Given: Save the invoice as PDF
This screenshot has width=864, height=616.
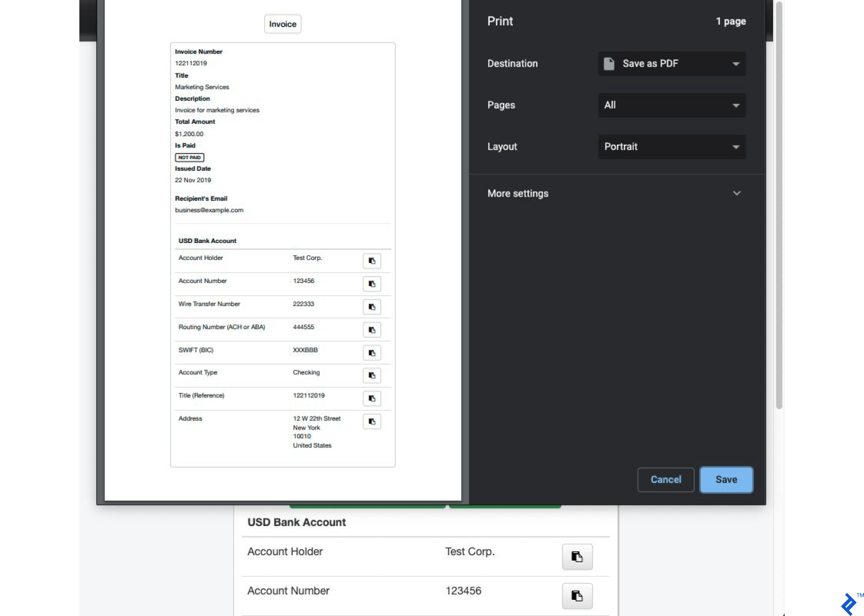Looking at the screenshot, I should [726, 479].
